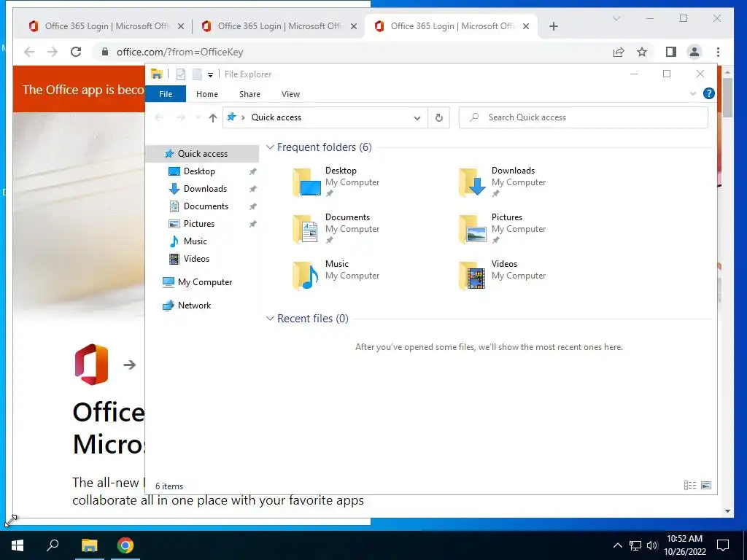Click the File Explorer help icon

(x=709, y=94)
